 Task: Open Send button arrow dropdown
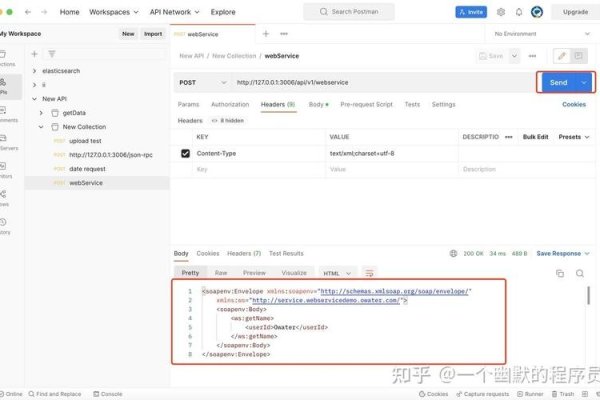click(584, 83)
